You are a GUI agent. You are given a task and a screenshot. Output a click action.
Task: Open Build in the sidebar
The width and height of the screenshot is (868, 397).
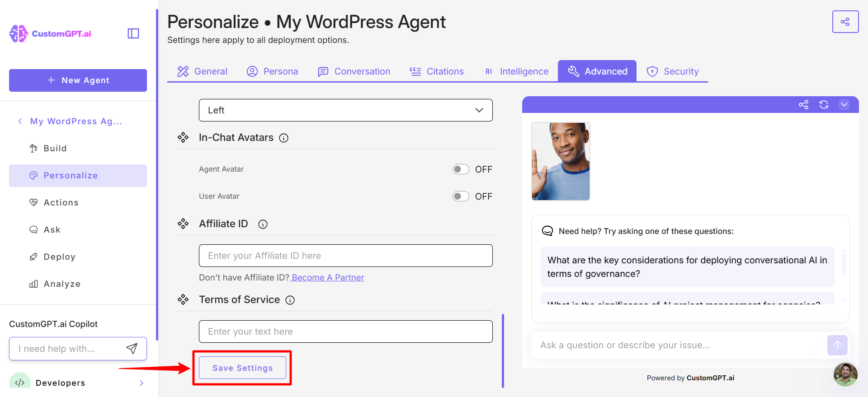tap(78, 149)
